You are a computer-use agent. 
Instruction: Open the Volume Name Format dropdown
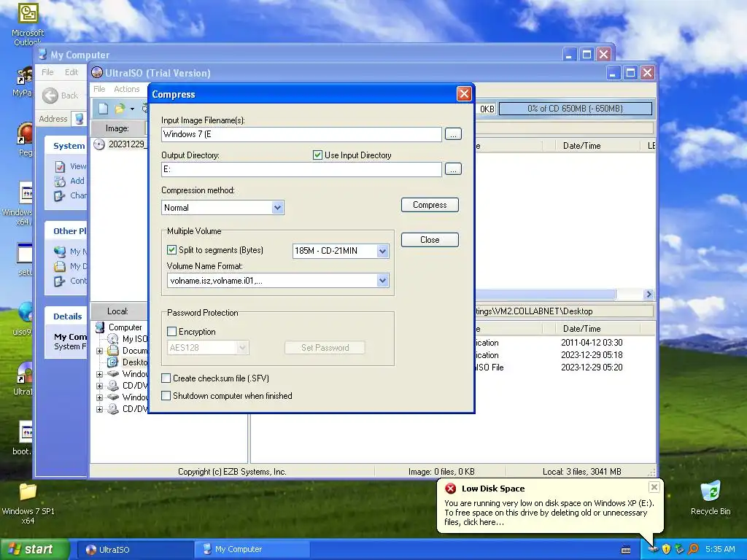[x=382, y=281]
